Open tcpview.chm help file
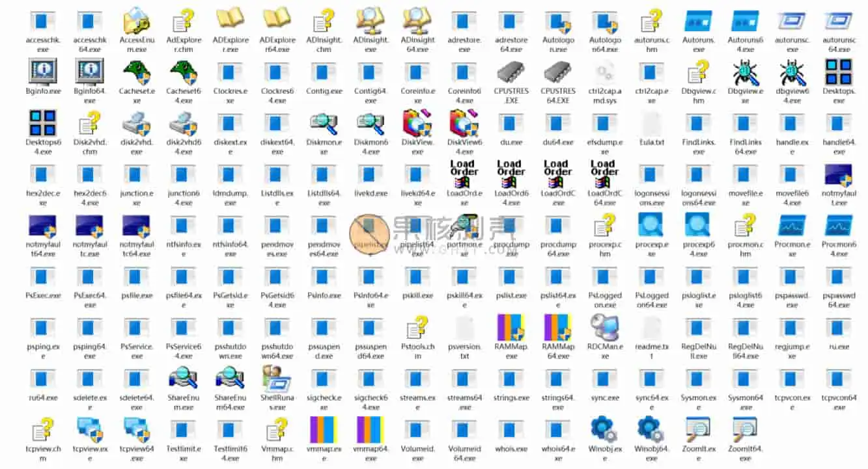 click(x=43, y=430)
